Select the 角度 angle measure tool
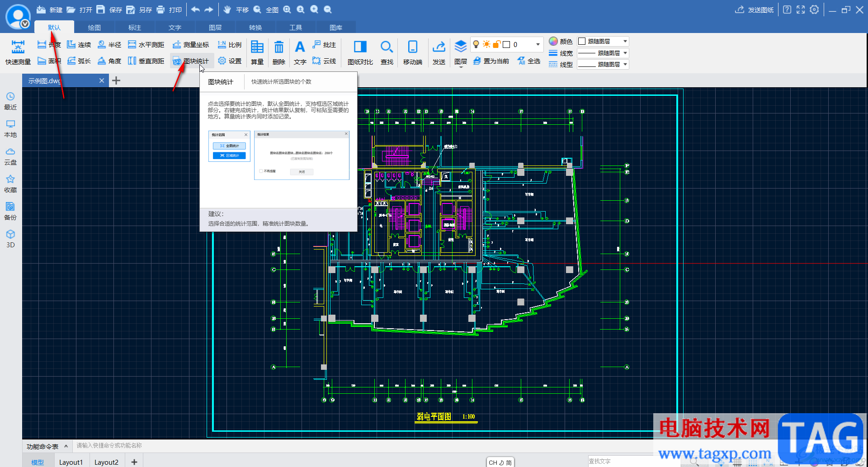Viewport: 868px width, 467px height. (x=109, y=61)
